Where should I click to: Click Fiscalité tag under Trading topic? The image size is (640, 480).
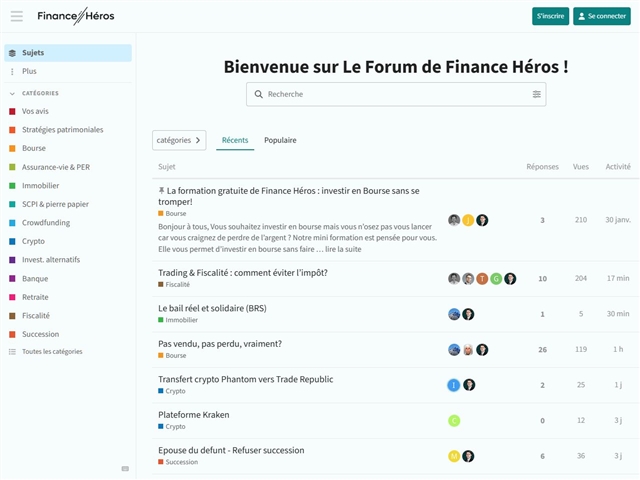pos(174,284)
